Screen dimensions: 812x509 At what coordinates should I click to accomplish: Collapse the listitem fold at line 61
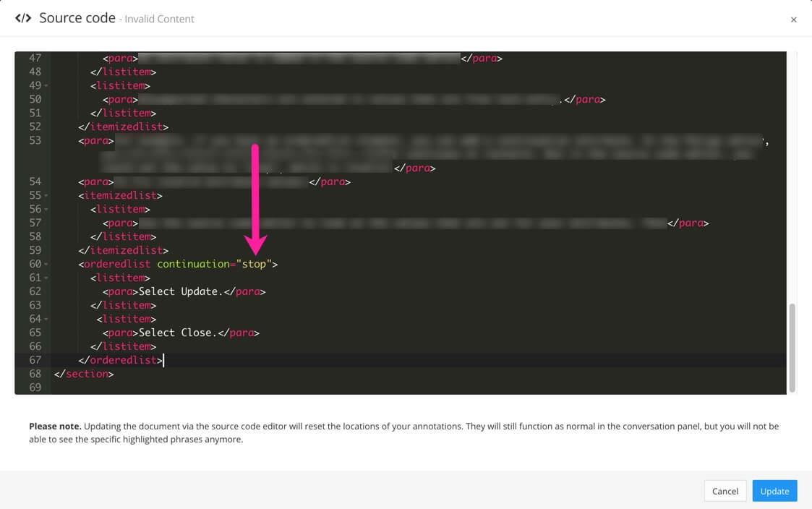click(x=46, y=278)
